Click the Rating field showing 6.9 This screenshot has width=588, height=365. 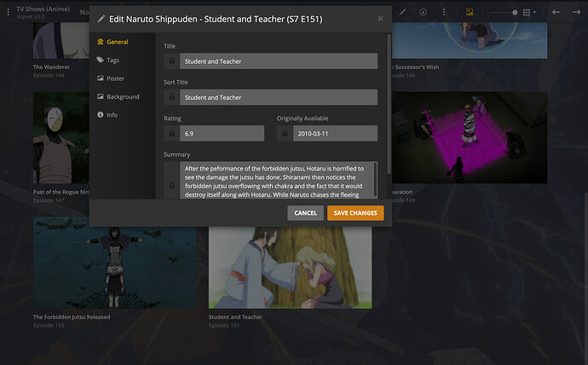coord(222,133)
